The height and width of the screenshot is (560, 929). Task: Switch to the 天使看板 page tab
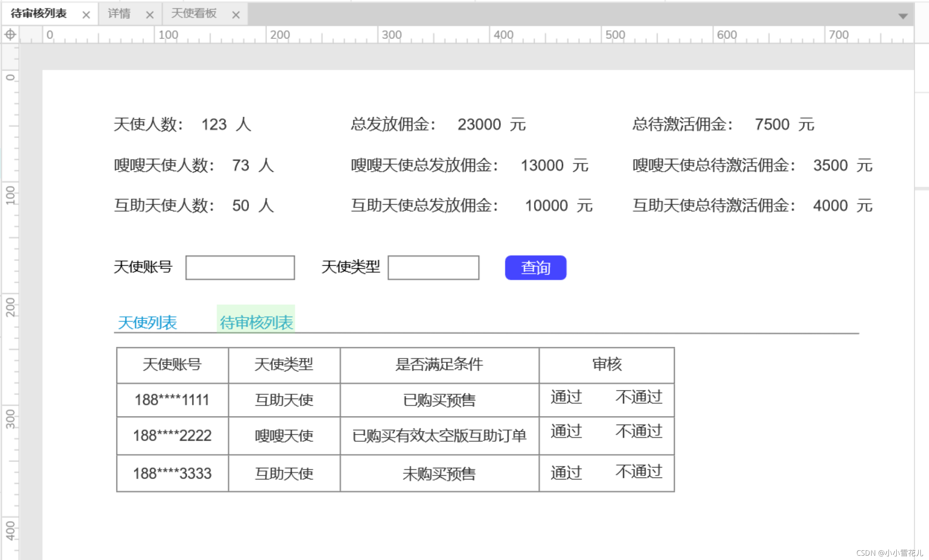(194, 14)
